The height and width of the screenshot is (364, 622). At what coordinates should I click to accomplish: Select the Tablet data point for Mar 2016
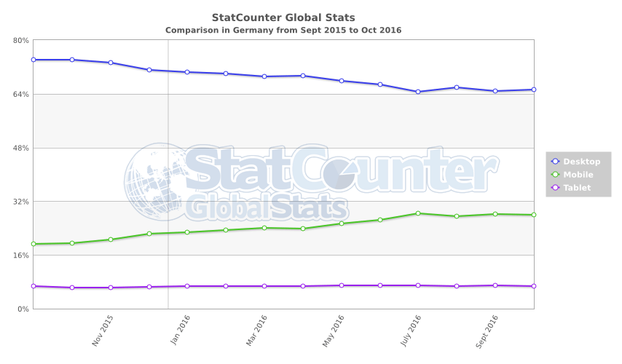264,286
